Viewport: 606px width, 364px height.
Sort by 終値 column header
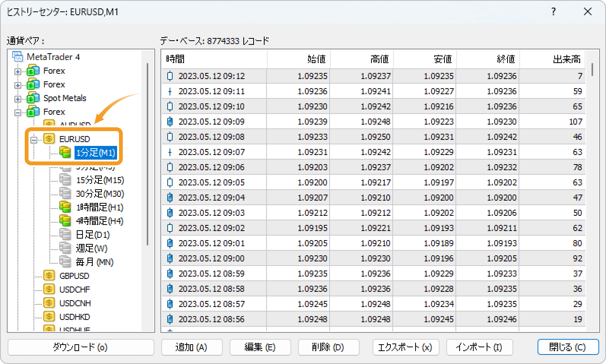tap(488, 59)
